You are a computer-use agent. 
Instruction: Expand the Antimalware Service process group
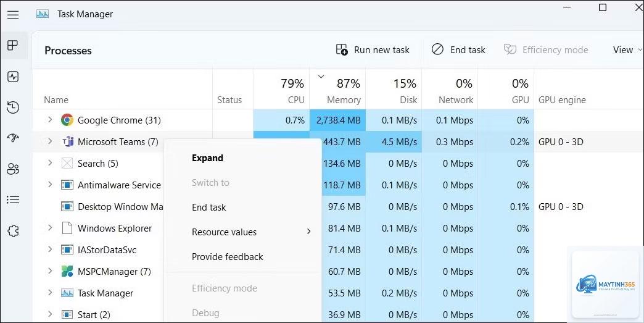click(50, 185)
